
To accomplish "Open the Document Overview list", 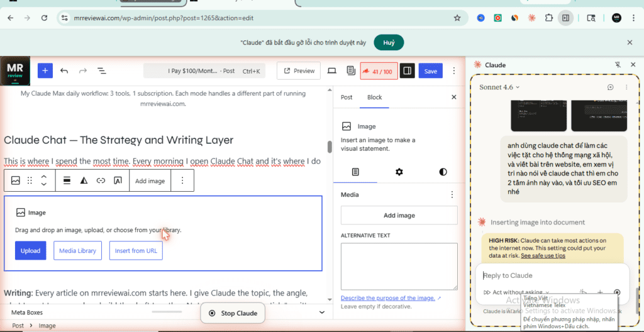I will click(102, 70).
